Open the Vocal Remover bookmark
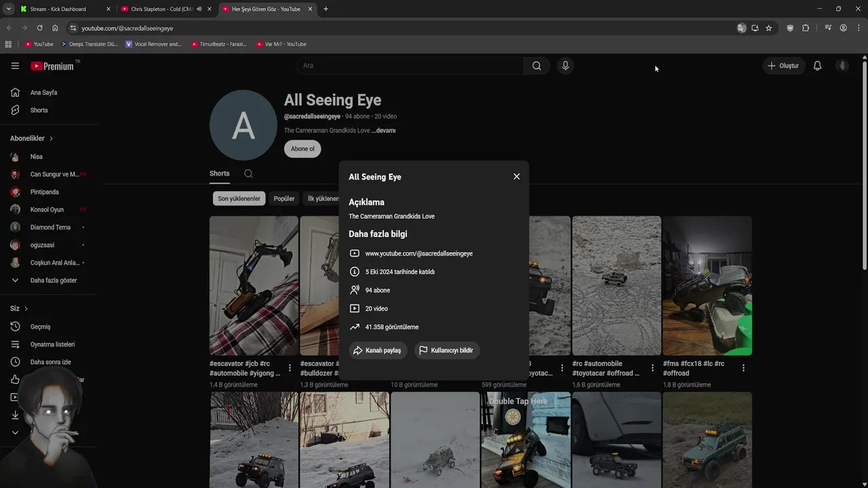Viewport: 868px width, 488px height. [x=154, y=44]
